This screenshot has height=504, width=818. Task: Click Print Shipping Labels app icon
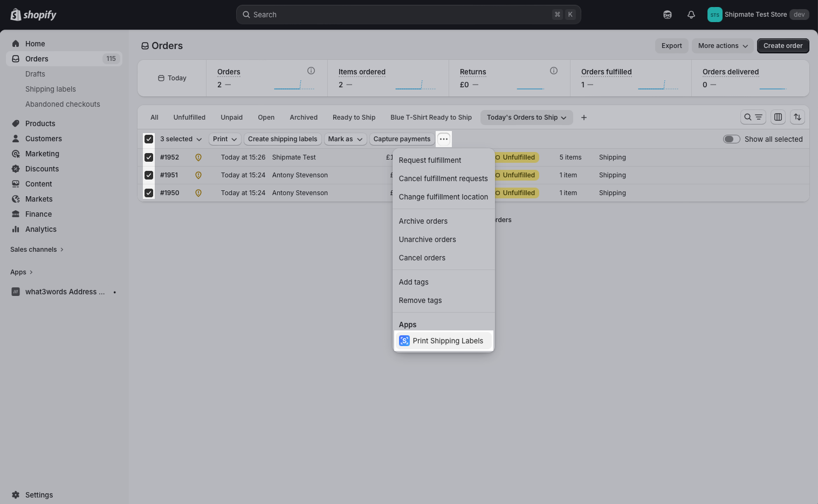(x=404, y=341)
